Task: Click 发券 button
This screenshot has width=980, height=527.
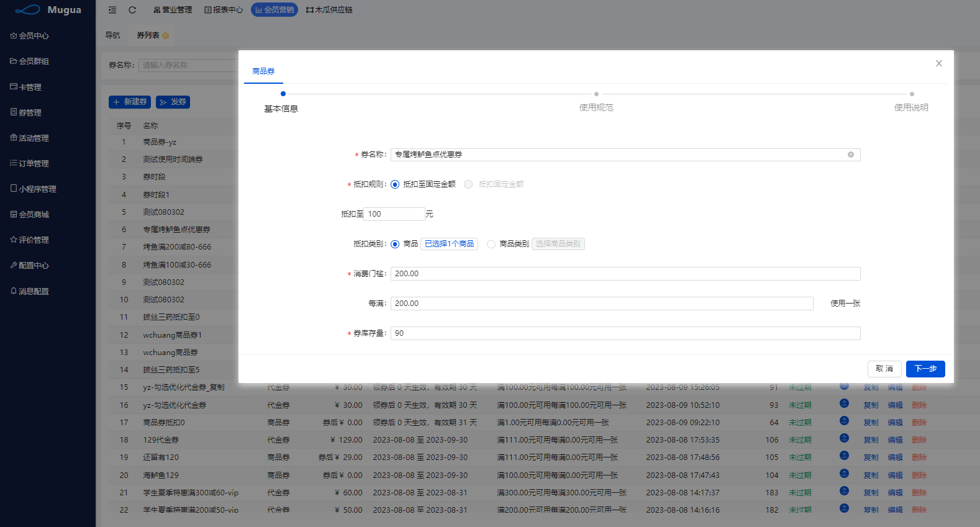Action: coord(173,102)
